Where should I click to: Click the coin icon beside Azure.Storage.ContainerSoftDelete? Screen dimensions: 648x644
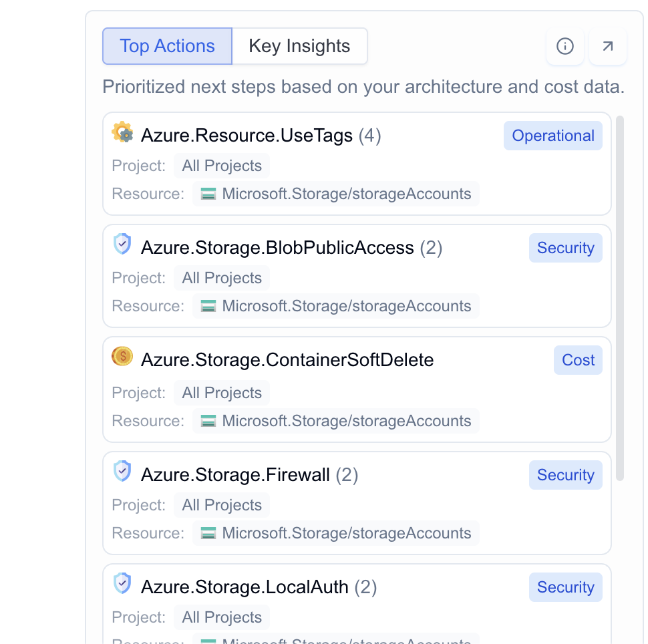click(x=122, y=356)
